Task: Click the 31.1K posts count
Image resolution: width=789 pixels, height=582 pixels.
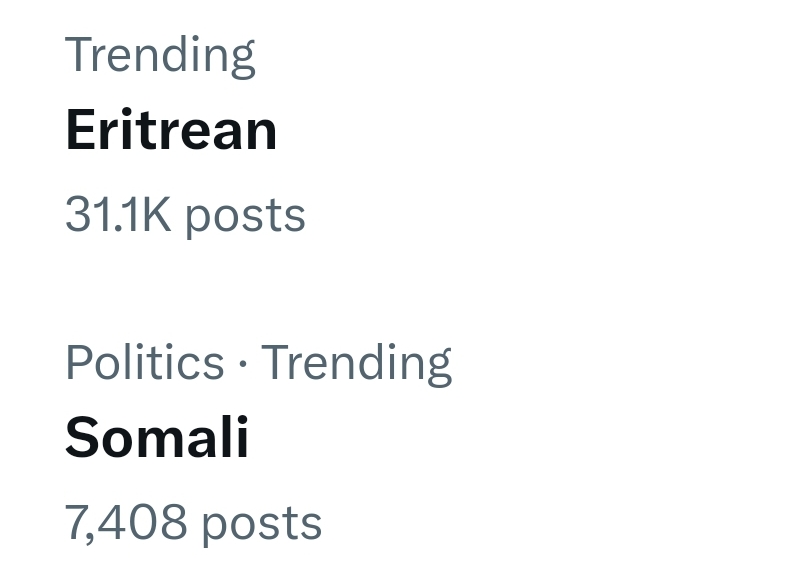Action: (185, 215)
